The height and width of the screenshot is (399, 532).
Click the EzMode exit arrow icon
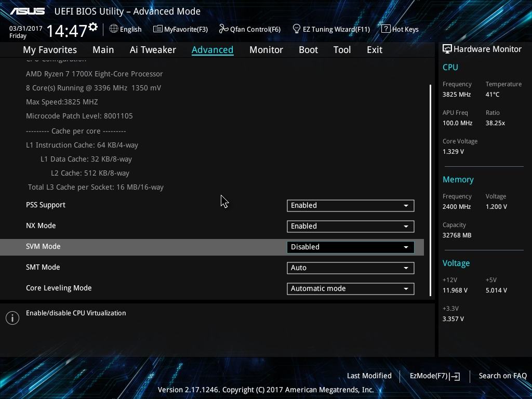tap(455, 376)
